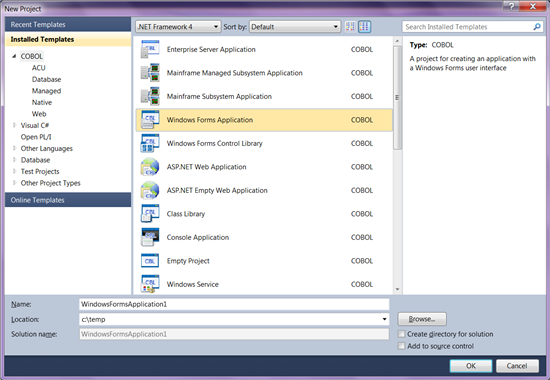
Task: Click the Mainframe Managed Subsystem Application icon
Action: pyautogui.click(x=150, y=73)
